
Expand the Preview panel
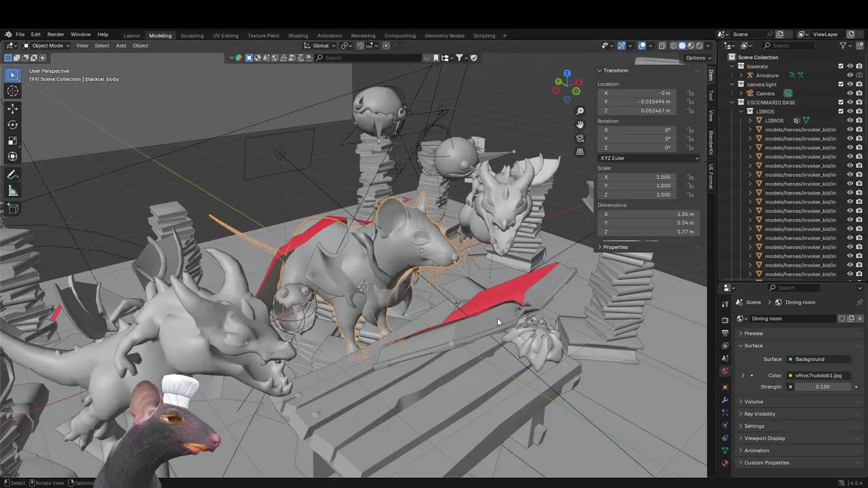(x=753, y=333)
